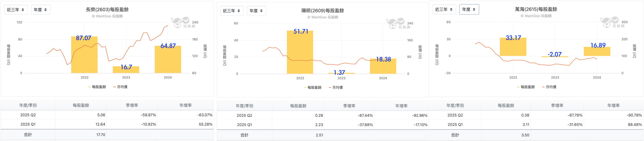Click EPS value 0.38
This screenshot has width=644, height=141.
point(525,115)
